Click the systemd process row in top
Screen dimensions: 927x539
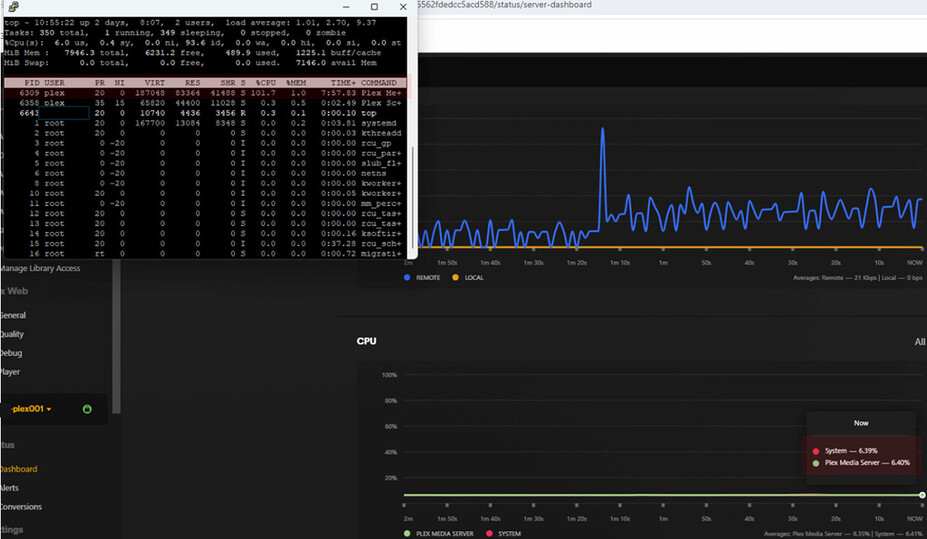pos(205,123)
